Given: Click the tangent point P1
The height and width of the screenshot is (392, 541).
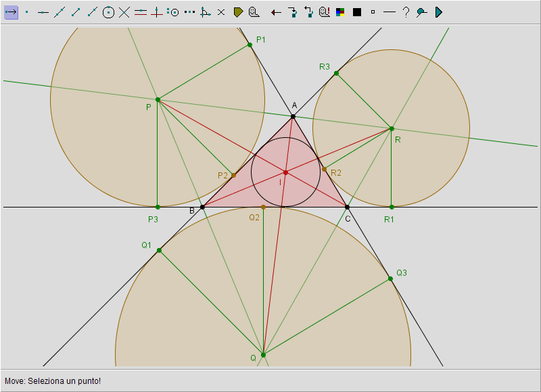Looking at the screenshot, I should (250, 45).
